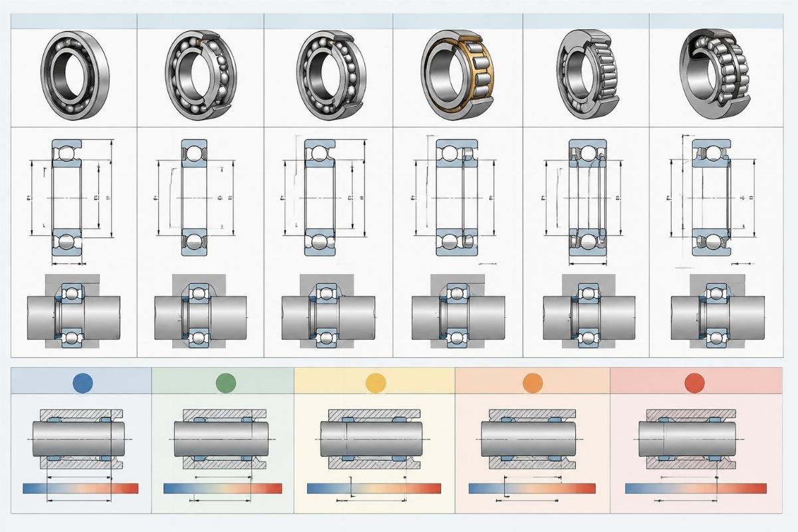Select the shaft arrangement in the orange panel
This screenshot has width=798, height=532.
coord(530,440)
